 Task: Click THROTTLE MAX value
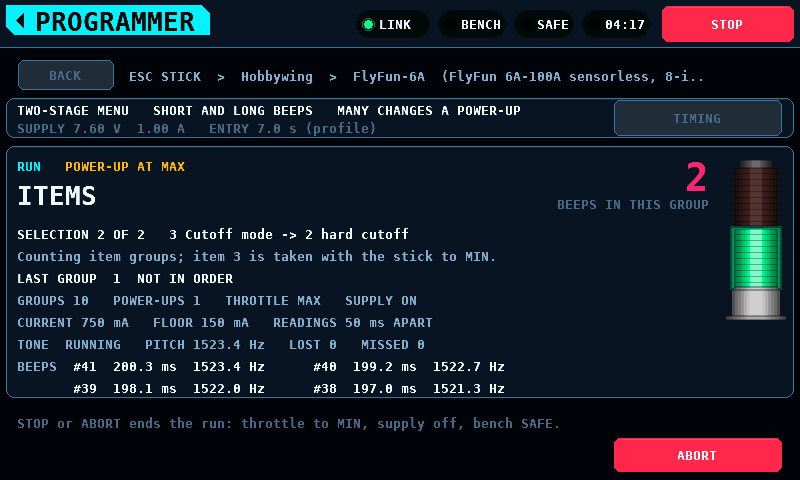(x=273, y=300)
